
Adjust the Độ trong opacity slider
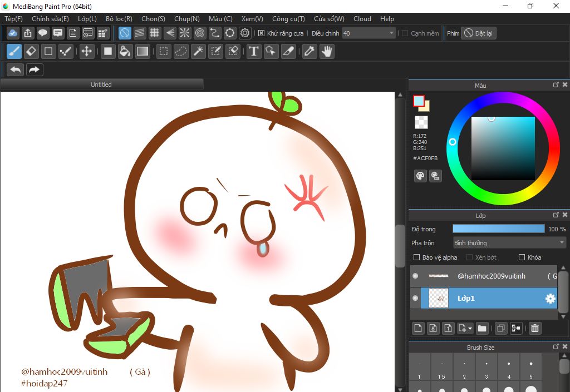tap(498, 229)
